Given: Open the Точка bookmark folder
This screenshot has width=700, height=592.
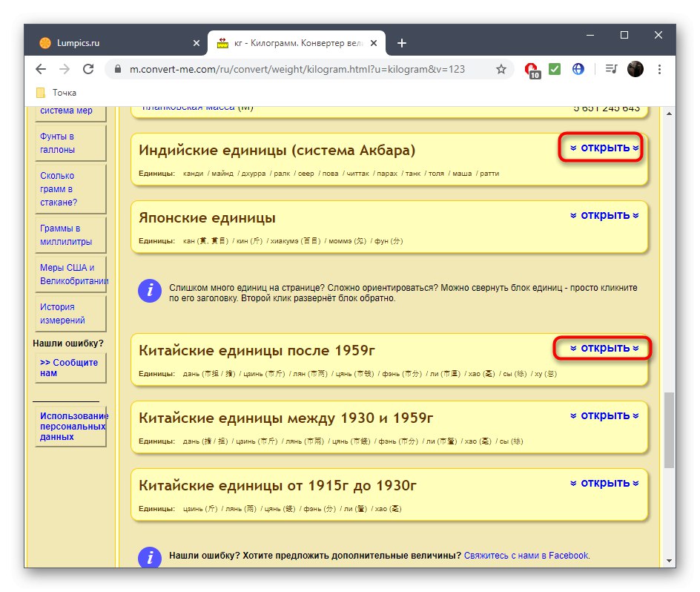Looking at the screenshot, I should click(x=56, y=93).
